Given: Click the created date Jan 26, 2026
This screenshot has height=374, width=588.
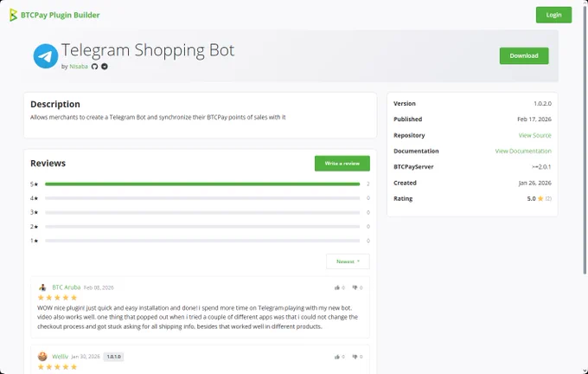Looking at the screenshot, I should click(534, 183).
